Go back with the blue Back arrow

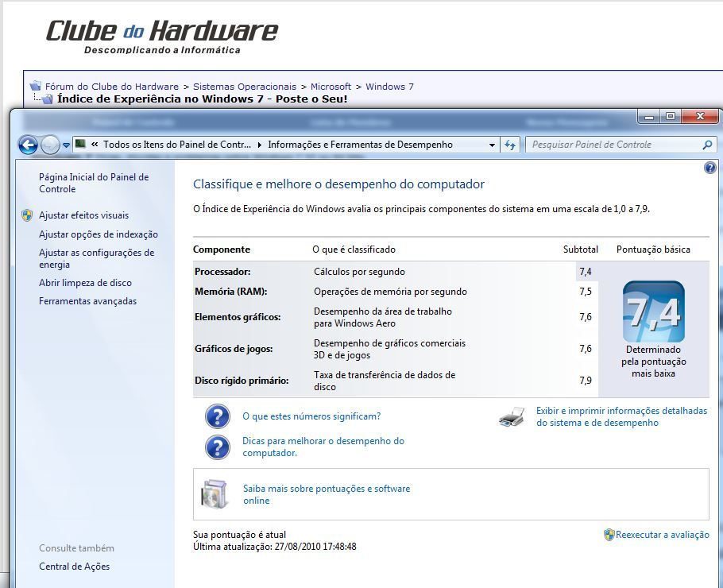(x=28, y=145)
